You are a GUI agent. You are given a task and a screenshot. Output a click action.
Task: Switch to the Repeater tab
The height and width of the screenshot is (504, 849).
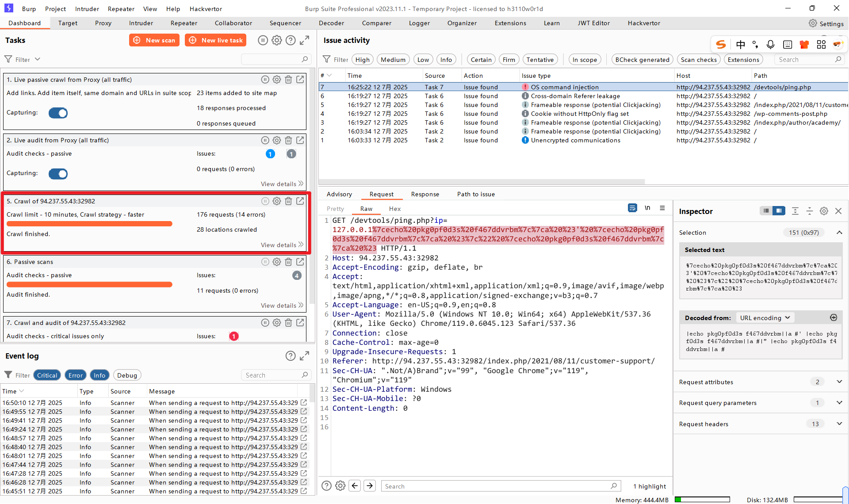click(184, 23)
